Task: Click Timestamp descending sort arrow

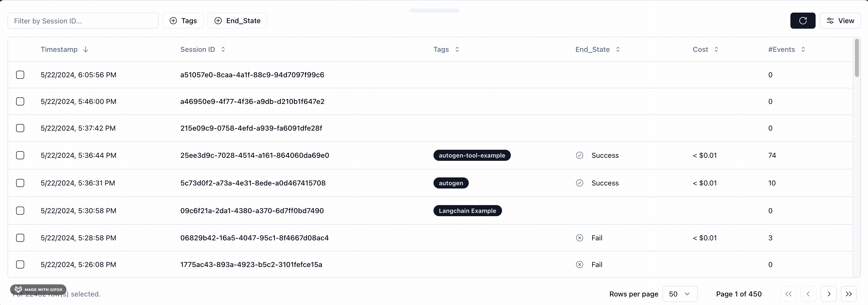Action: [x=86, y=50]
